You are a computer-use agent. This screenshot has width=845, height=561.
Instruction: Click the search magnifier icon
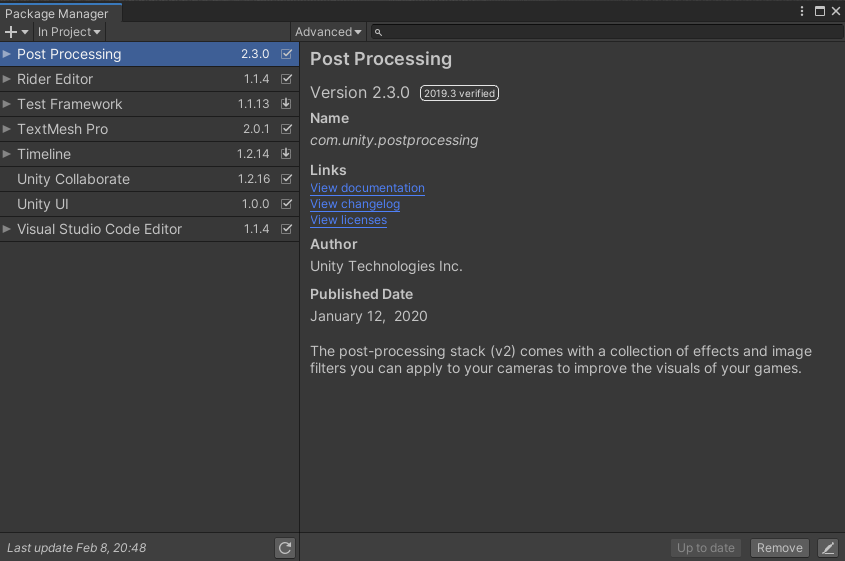(x=378, y=32)
